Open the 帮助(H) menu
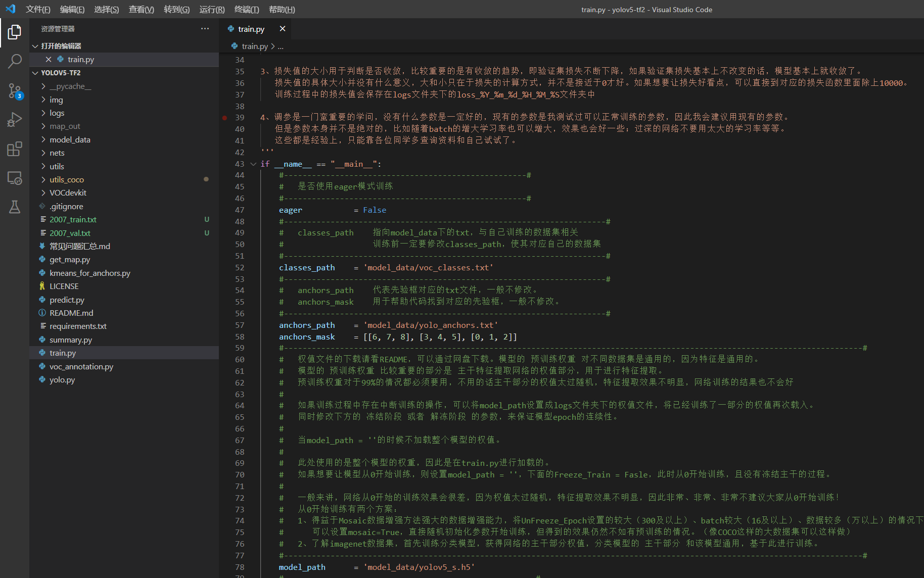 coord(282,9)
